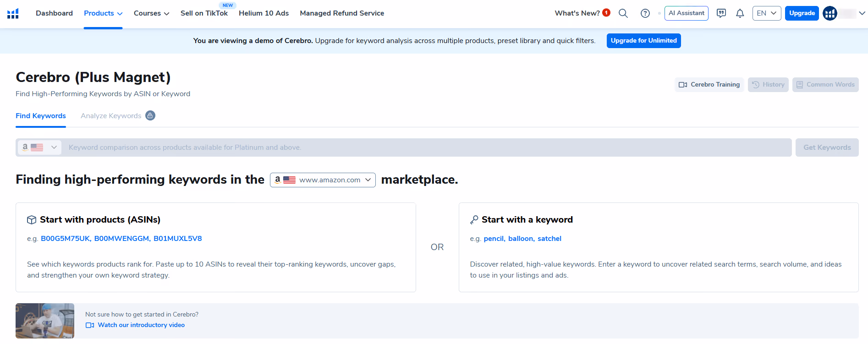Click Upgrade for Unlimited
Image resolution: width=868 pixels, height=344 pixels.
[x=643, y=41]
